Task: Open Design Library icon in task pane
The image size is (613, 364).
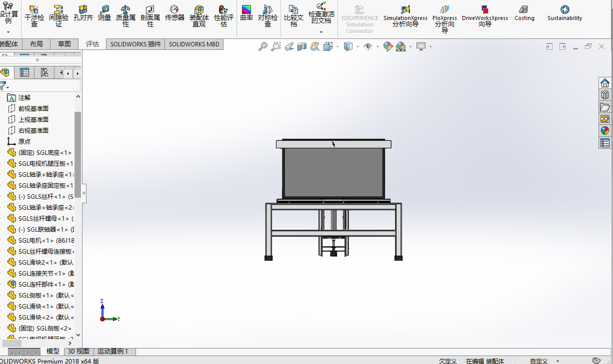Action: tap(605, 95)
